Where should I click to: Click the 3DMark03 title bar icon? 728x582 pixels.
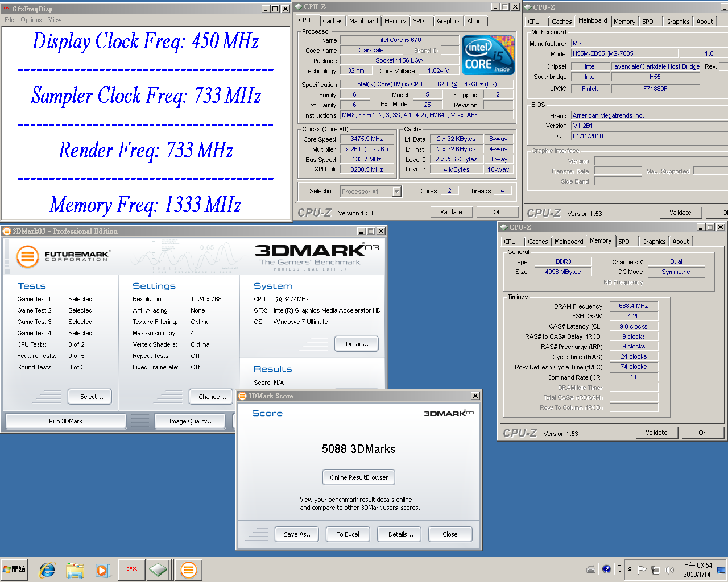(6, 231)
